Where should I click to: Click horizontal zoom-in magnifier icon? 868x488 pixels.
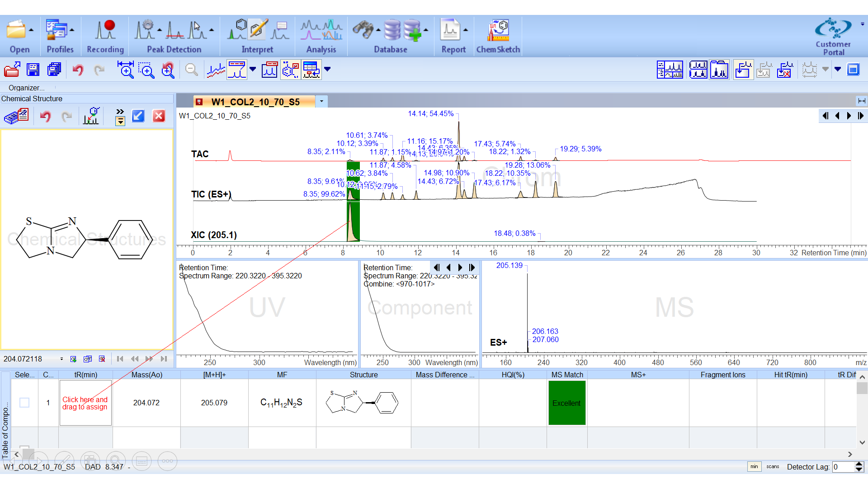[x=125, y=70]
